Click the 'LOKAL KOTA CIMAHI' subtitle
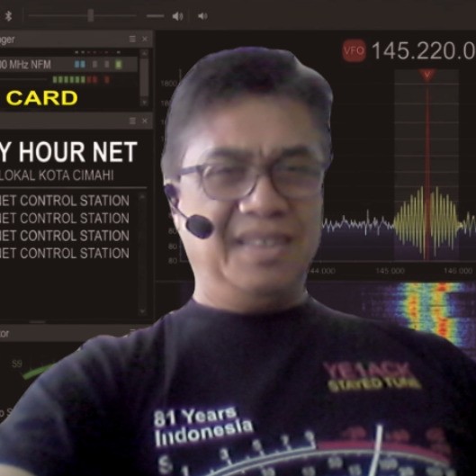476x476 pixels. click(57, 175)
